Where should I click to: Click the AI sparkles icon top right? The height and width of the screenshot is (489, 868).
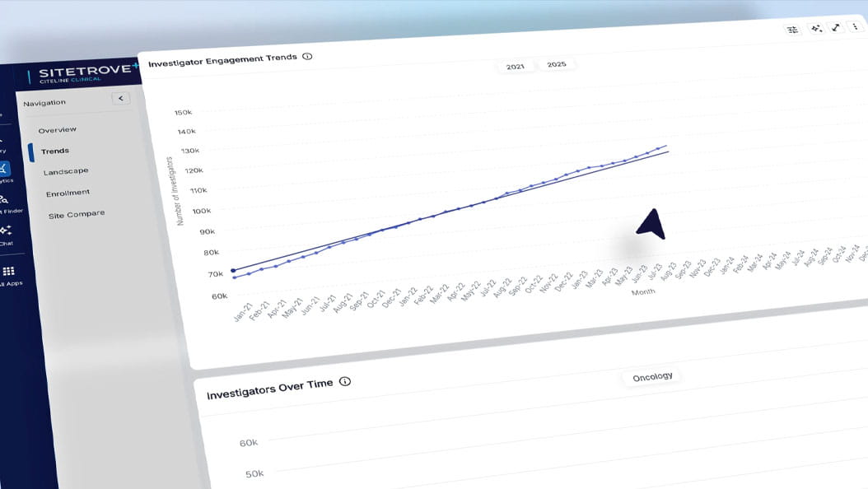(816, 27)
